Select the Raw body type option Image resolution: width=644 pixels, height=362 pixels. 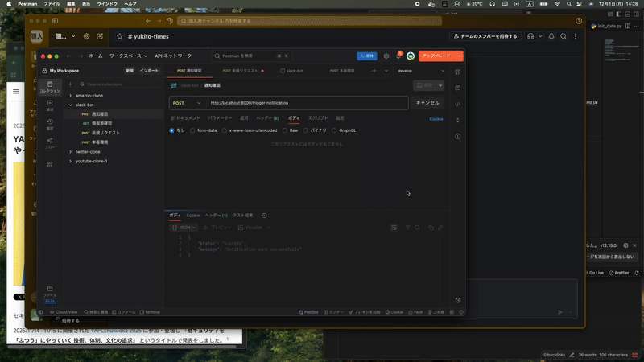pyautogui.click(x=285, y=130)
